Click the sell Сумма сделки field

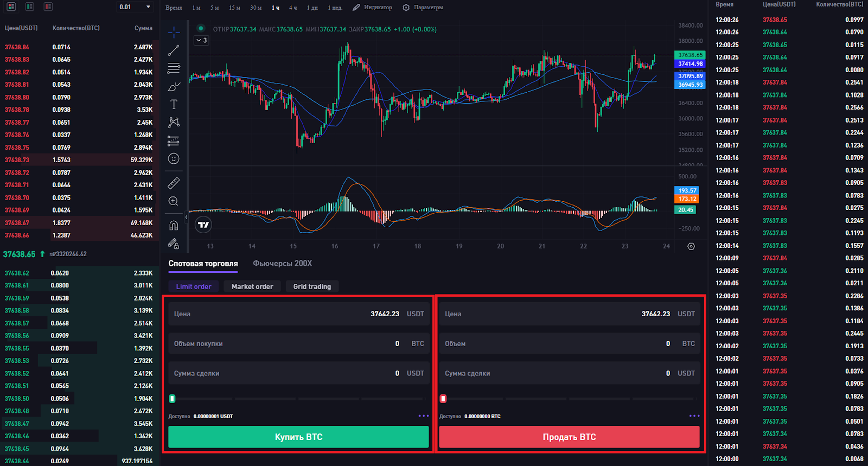pos(570,373)
